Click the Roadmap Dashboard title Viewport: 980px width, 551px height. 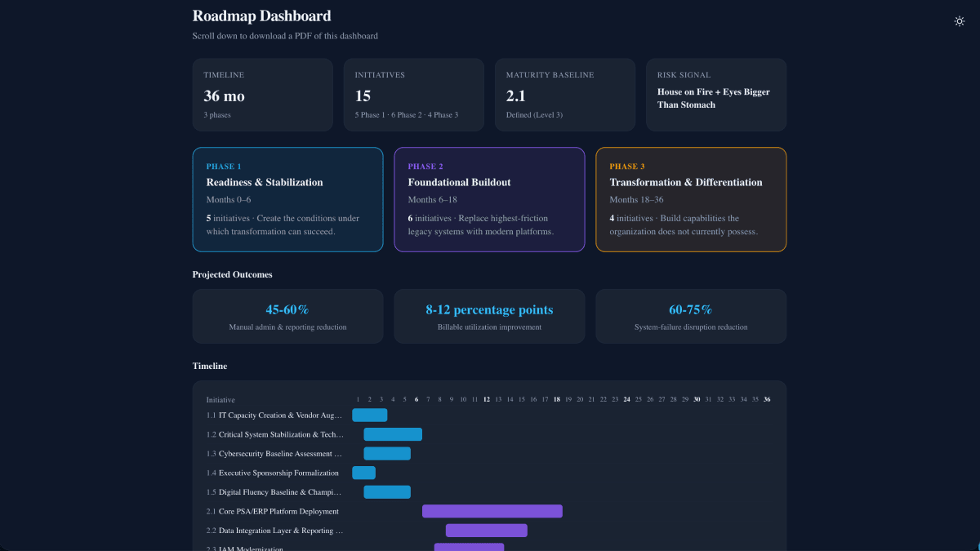pyautogui.click(x=262, y=16)
